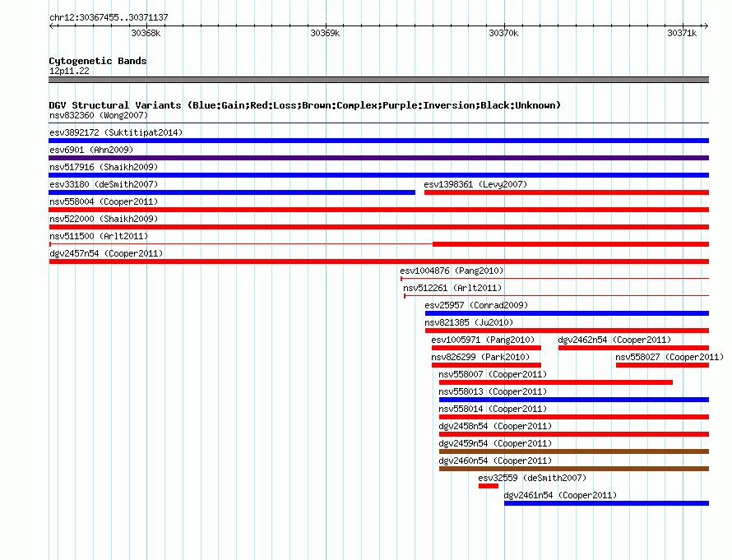Select the brown complex bar of dgv2459n54
The height and width of the screenshot is (560, 732).
574,451
